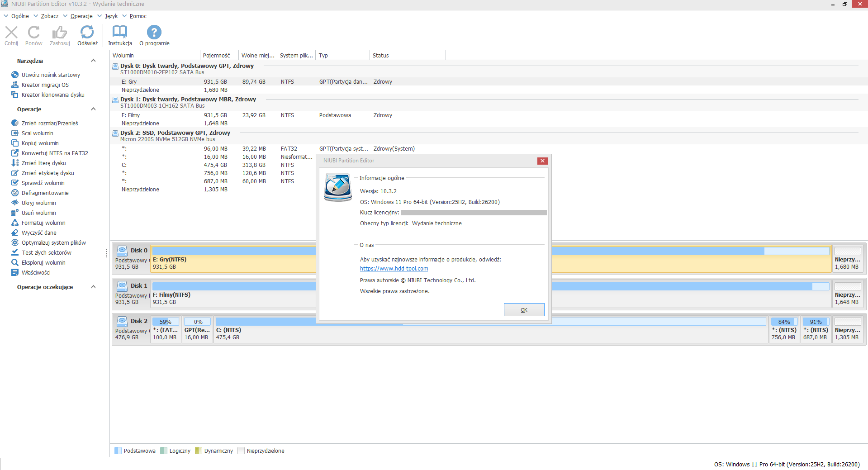
Task: Open the Pomoc menu
Action: pos(138,16)
